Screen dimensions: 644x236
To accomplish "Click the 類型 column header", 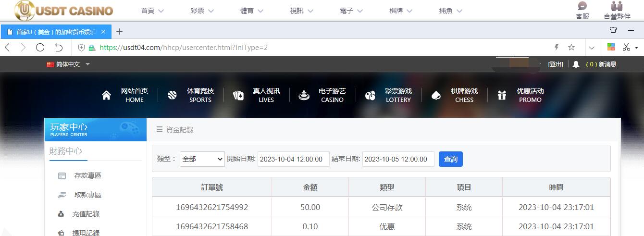I will click(x=387, y=187).
